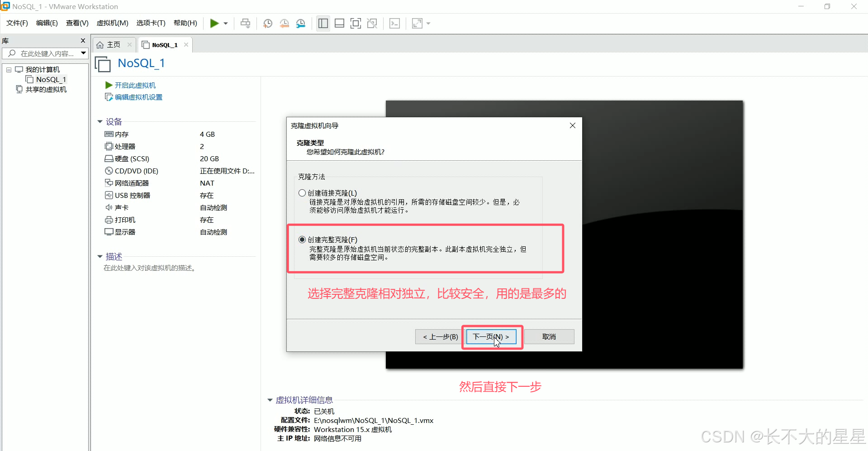Enter full screen mode icon
The width and height of the screenshot is (868, 451).
(x=356, y=23)
